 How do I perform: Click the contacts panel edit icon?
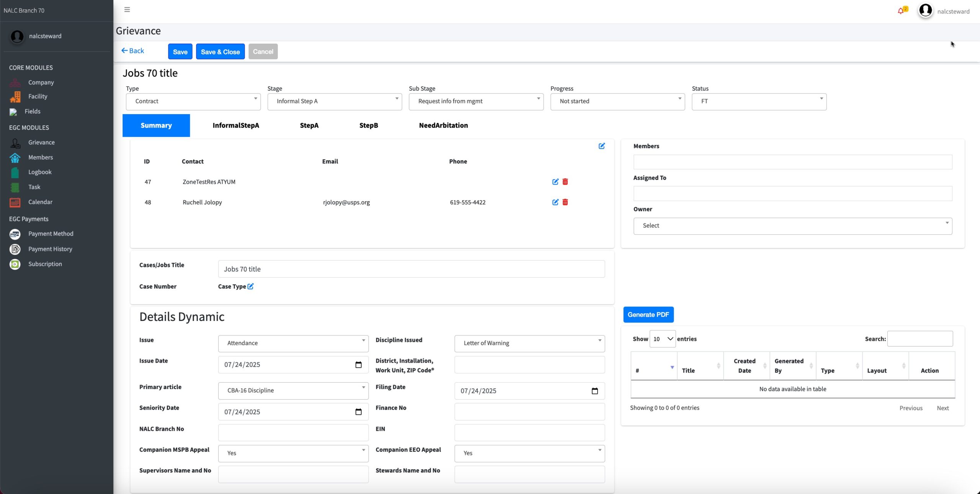tap(601, 146)
